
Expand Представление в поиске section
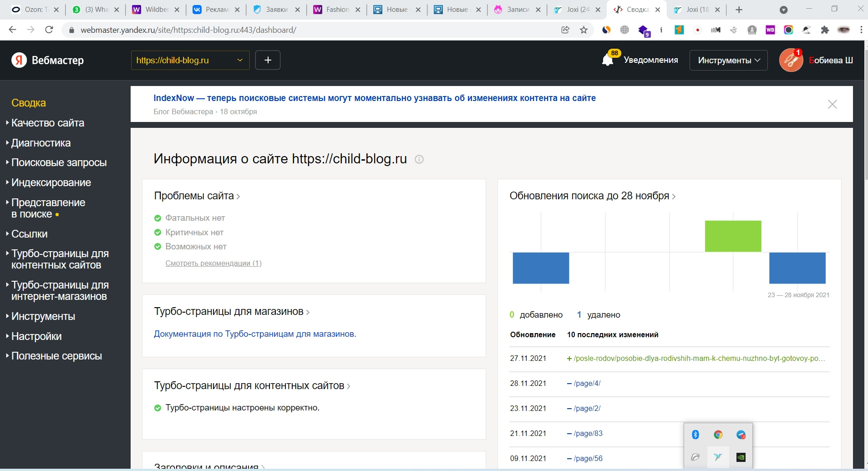pos(48,208)
